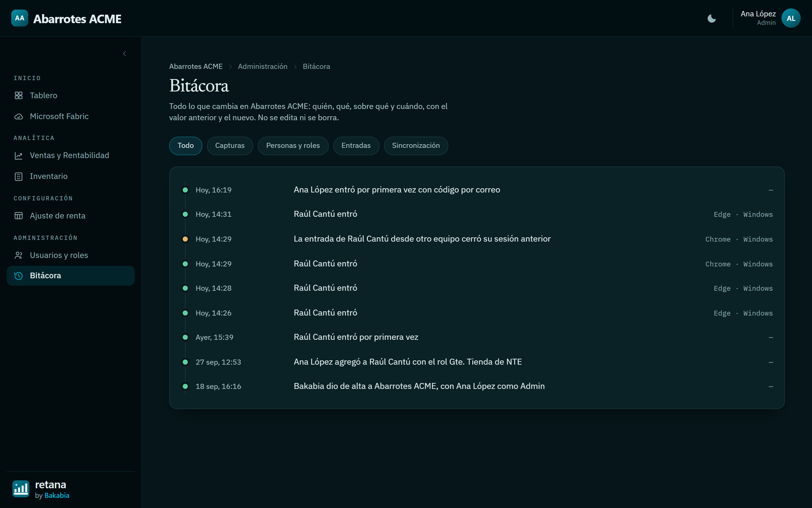The image size is (812, 508).
Task: Filter by Capturas
Action: click(230, 146)
